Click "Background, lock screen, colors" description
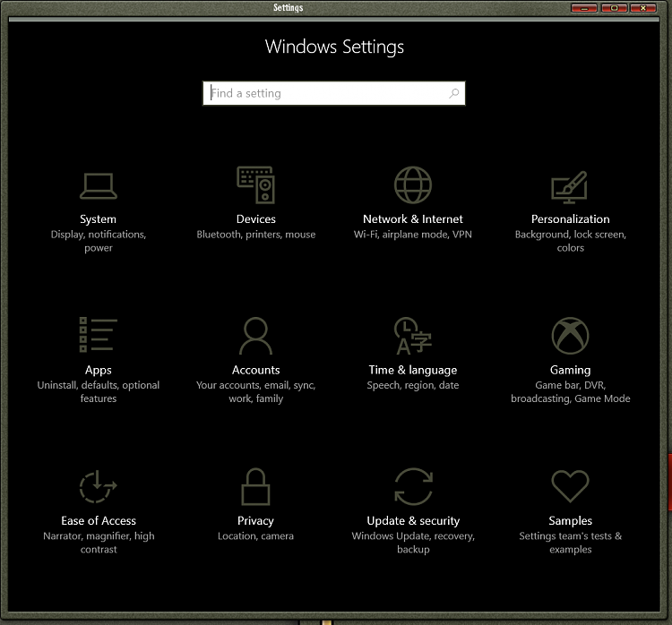Image resolution: width=672 pixels, height=625 pixels. tap(571, 241)
